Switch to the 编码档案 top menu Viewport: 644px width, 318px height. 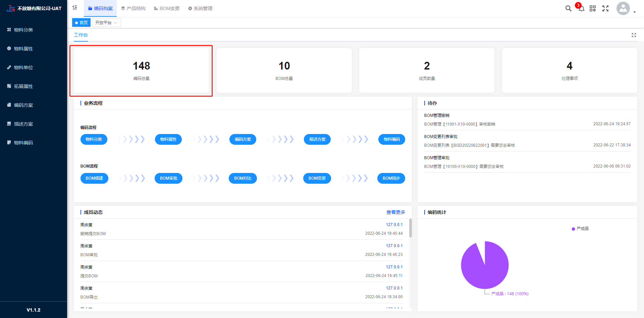pos(100,8)
